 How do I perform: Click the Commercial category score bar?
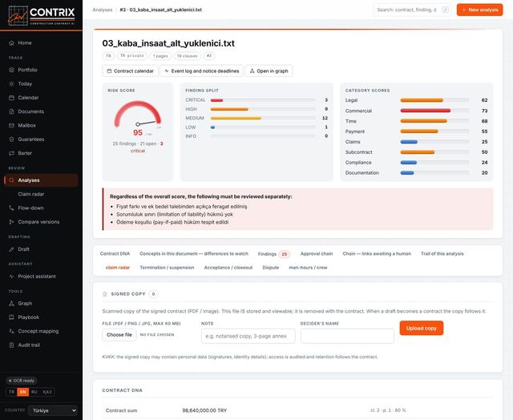pos(434,111)
